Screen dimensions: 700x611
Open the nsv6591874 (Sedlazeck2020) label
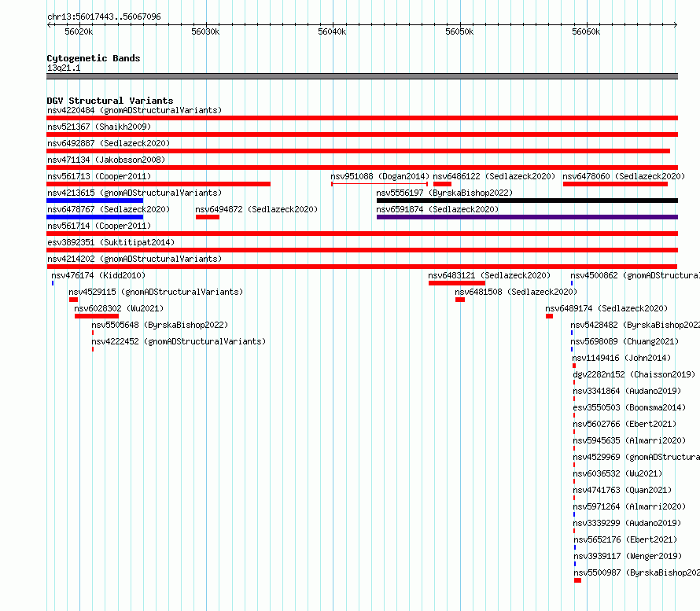pyautogui.click(x=437, y=209)
